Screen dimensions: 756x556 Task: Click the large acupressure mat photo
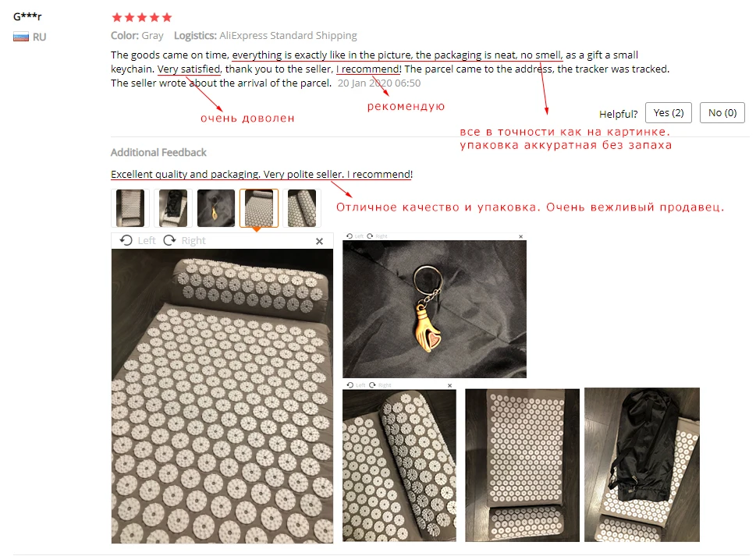222,396
